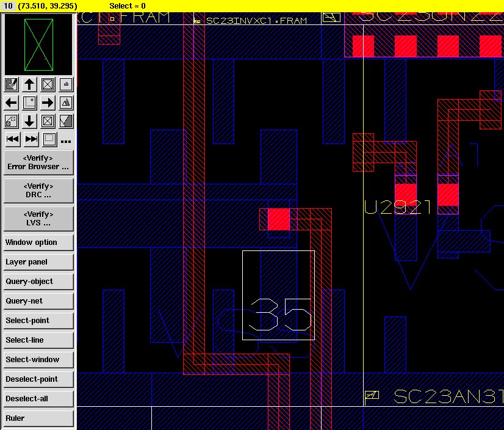Click the dotted corner window icon with plus sign
Viewport: 504px width, 430px height.
(x=29, y=103)
